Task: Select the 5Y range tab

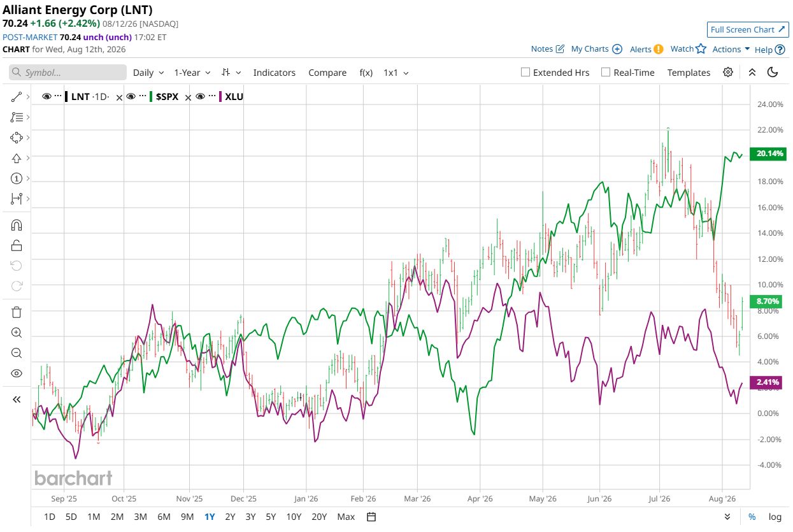Action: (271, 517)
